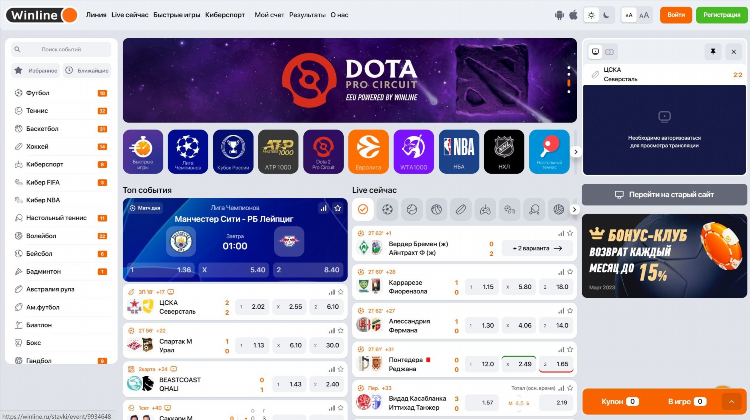Select Футбол in the sports sidebar

[61, 93]
